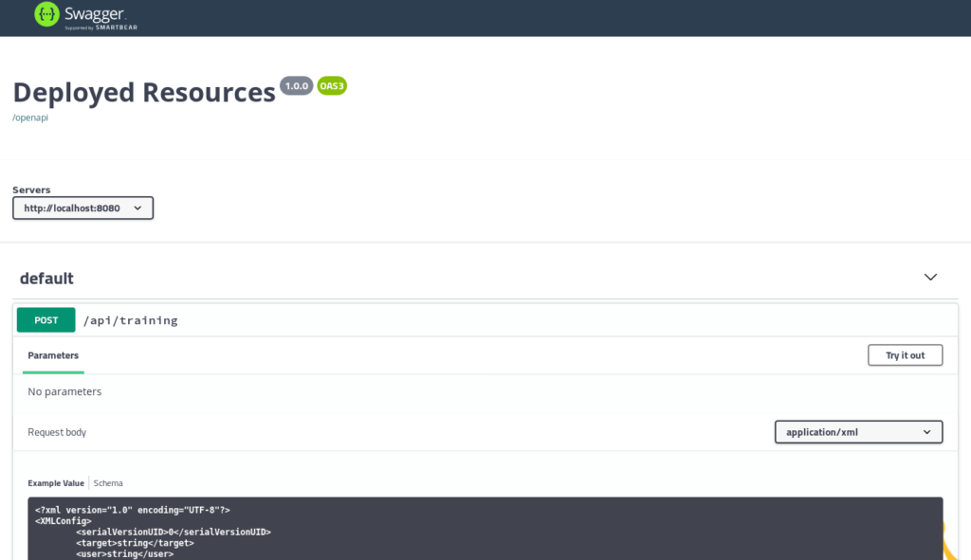Select application/xml in the media type selector
This screenshot has width=971, height=560.
(x=858, y=431)
